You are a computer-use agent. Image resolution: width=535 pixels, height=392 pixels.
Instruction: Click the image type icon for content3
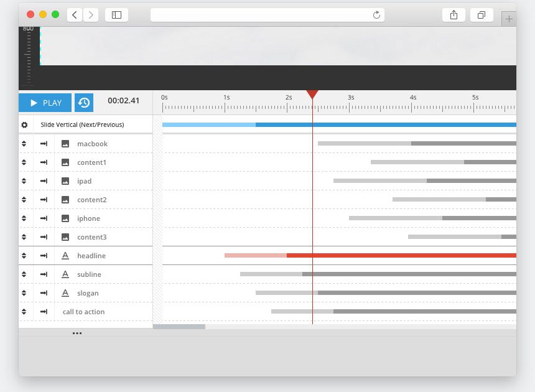point(65,237)
